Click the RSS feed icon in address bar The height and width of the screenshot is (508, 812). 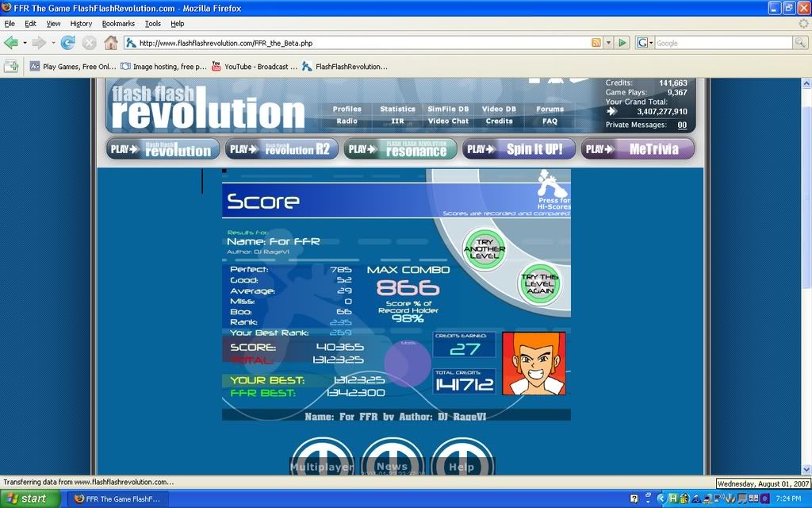(x=596, y=43)
